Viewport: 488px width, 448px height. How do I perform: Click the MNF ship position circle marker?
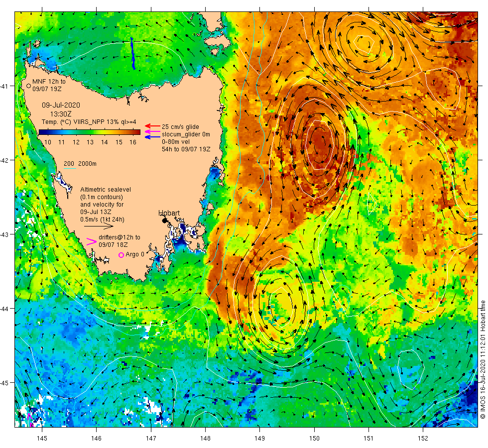coord(28,86)
